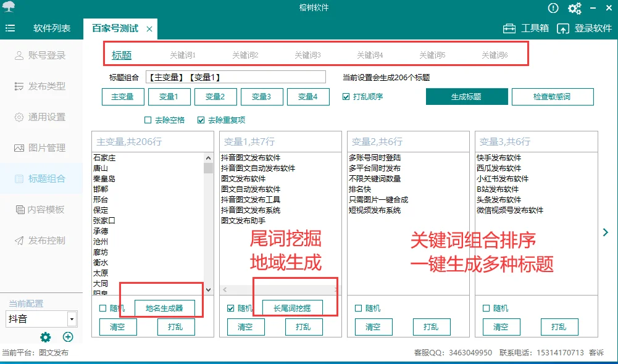The image size is (618, 364).
Task: Enable 随机 below the 变量1 list
Action: coord(229,308)
